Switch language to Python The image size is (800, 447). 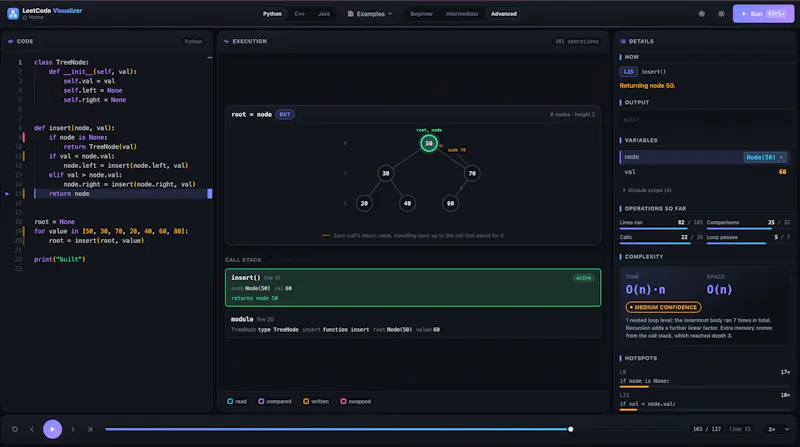click(x=272, y=14)
